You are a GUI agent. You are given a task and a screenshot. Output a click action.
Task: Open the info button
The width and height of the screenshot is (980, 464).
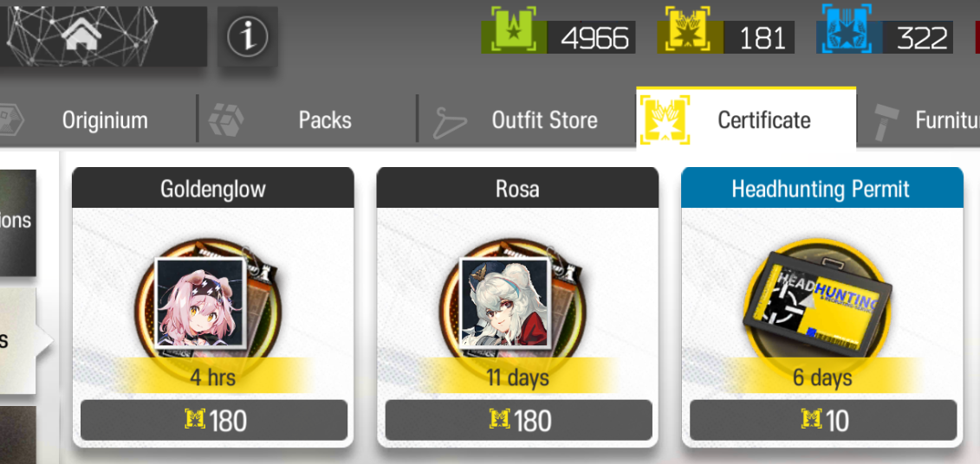248,37
